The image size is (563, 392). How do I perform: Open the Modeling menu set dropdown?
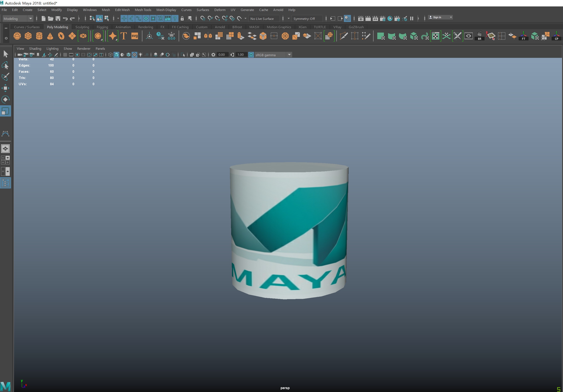pos(18,19)
